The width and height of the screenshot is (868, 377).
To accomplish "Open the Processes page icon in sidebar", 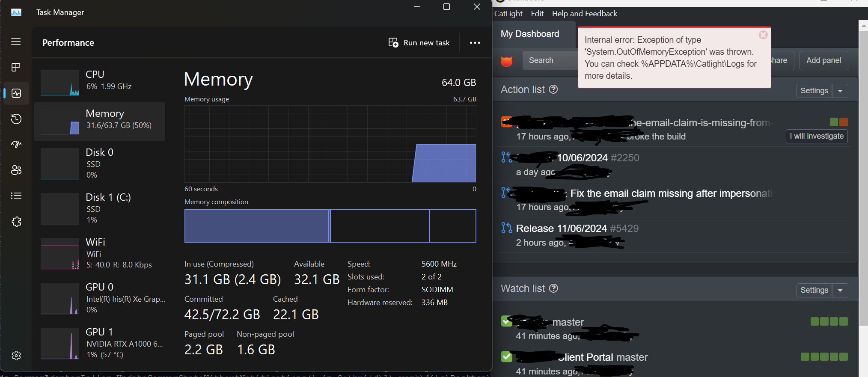I will (16, 67).
